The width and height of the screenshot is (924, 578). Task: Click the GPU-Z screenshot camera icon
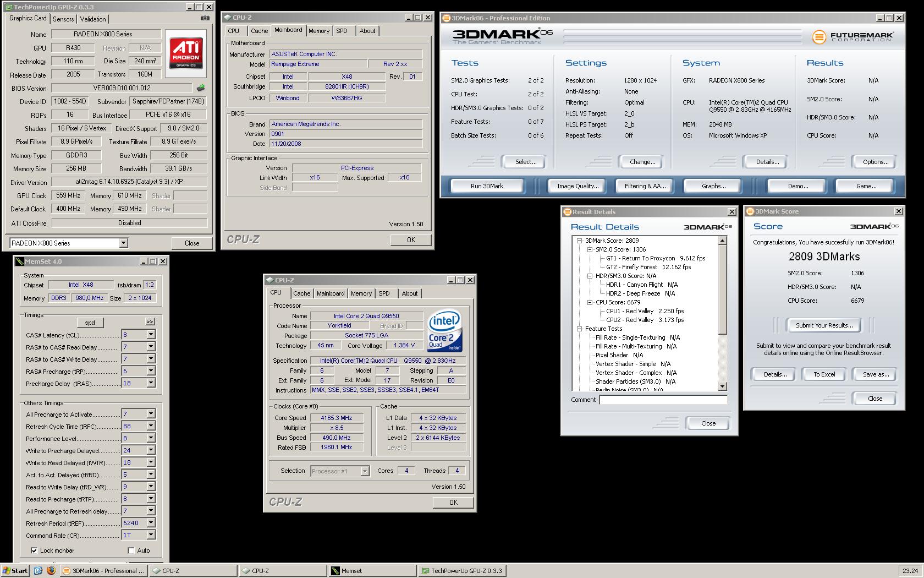click(x=205, y=18)
